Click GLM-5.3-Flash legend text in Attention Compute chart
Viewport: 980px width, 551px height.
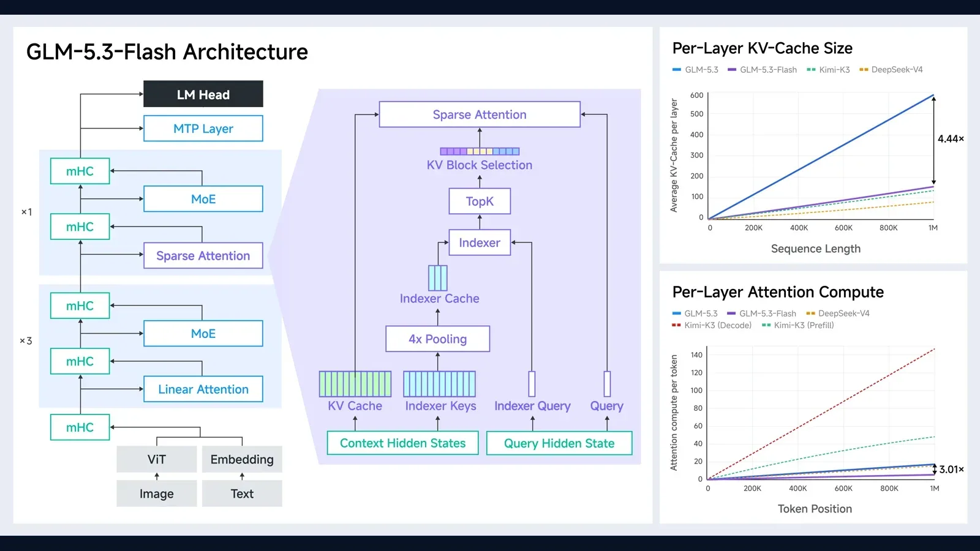tap(767, 313)
